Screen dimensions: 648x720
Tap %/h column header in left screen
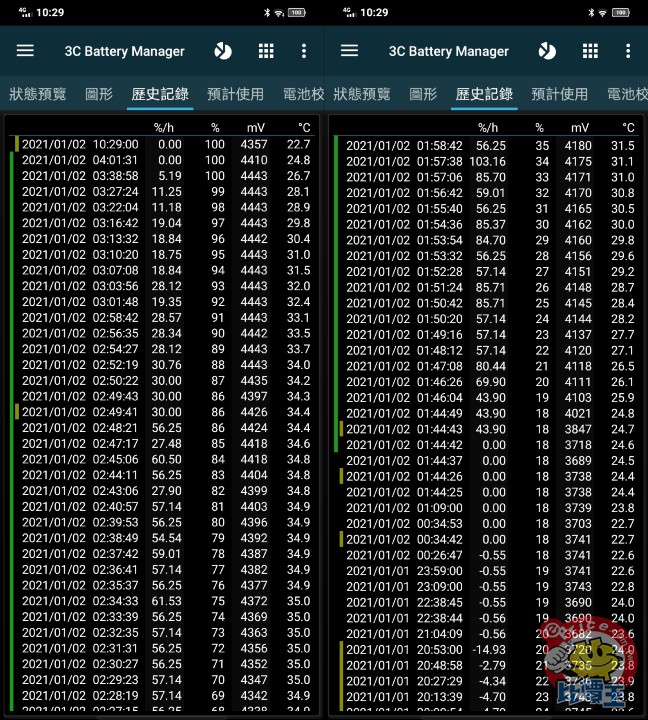[x=163, y=127]
